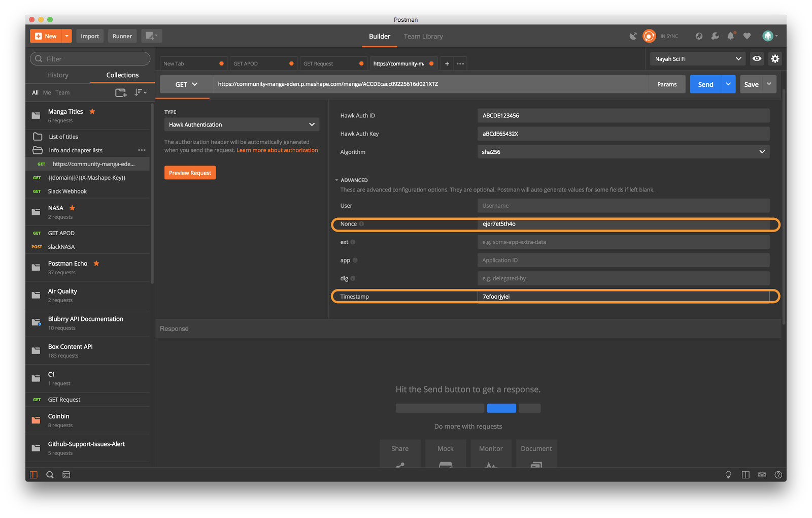The width and height of the screenshot is (812, 518).
Task: Click the Save button
Action: point(751,84)
